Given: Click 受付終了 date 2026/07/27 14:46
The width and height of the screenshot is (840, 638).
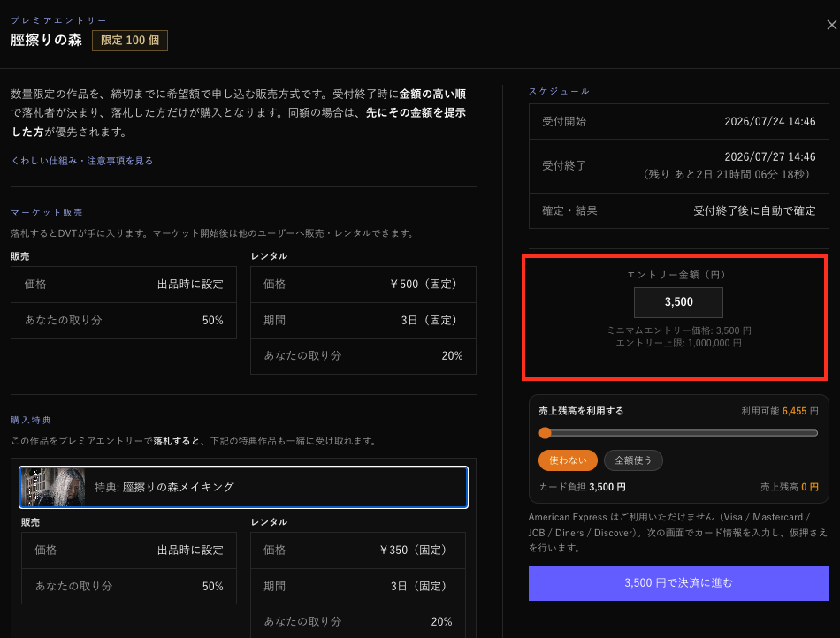Looking at the screenshot, I should coord(770,156).
